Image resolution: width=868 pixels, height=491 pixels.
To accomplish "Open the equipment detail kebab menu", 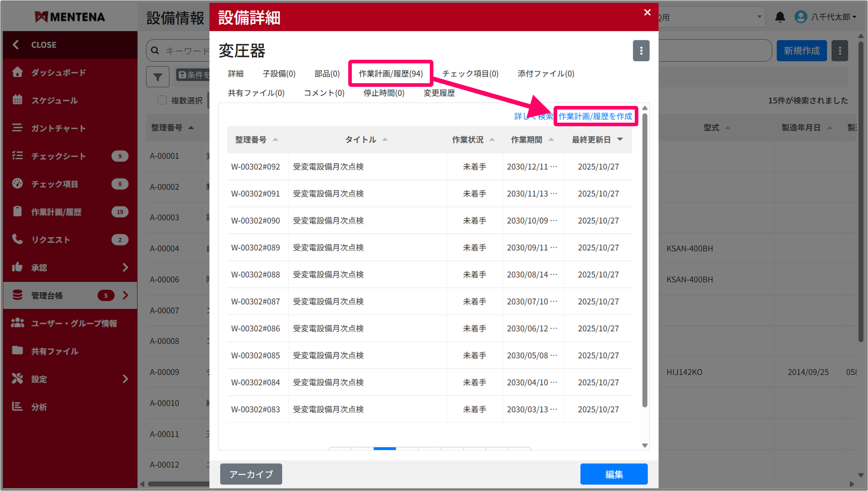I will click(x=641, y=51).
